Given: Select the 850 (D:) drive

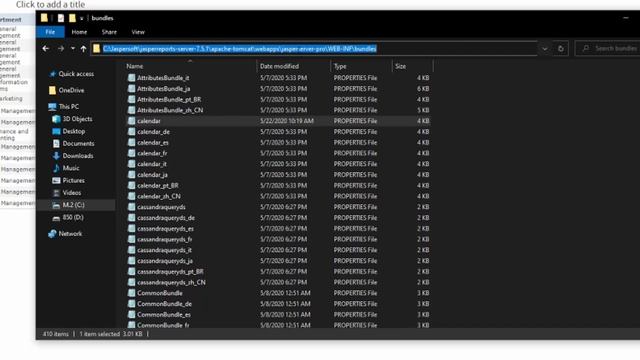Looking at the screenshot, I should click(x=73, y=217).
